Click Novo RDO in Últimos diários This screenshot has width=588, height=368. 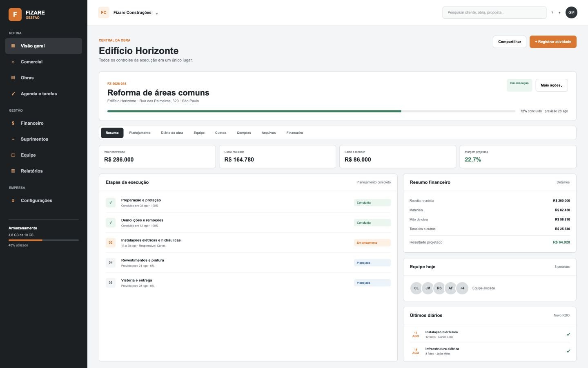coord(561,315)
